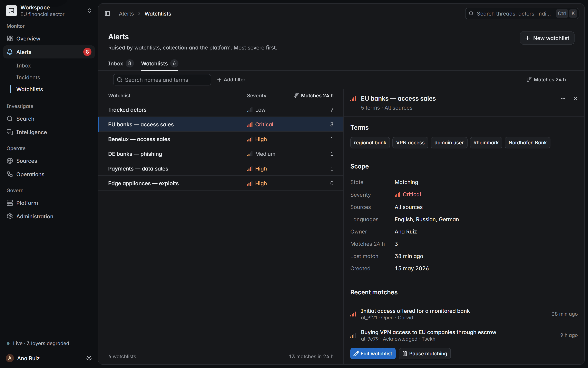Open Matches 24 h sort dropdown
Viewport: 588px width, 368px height.
pyautogui.click(x=546, y=80)
